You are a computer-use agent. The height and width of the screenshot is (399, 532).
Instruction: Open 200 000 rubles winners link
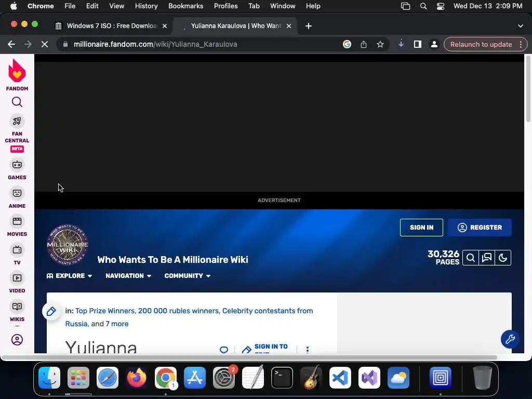178,311
